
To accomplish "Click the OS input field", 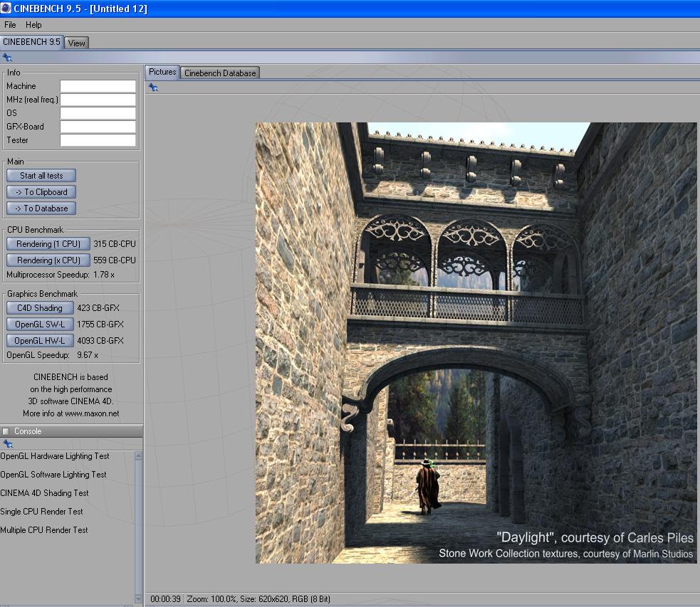I will (98, 113).
